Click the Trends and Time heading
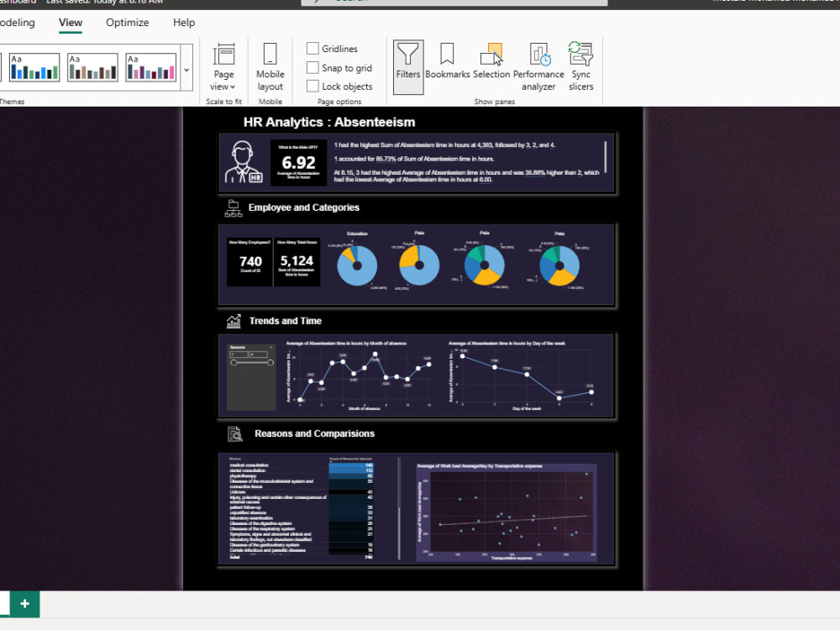840x630 pixels. click(285, 321)
